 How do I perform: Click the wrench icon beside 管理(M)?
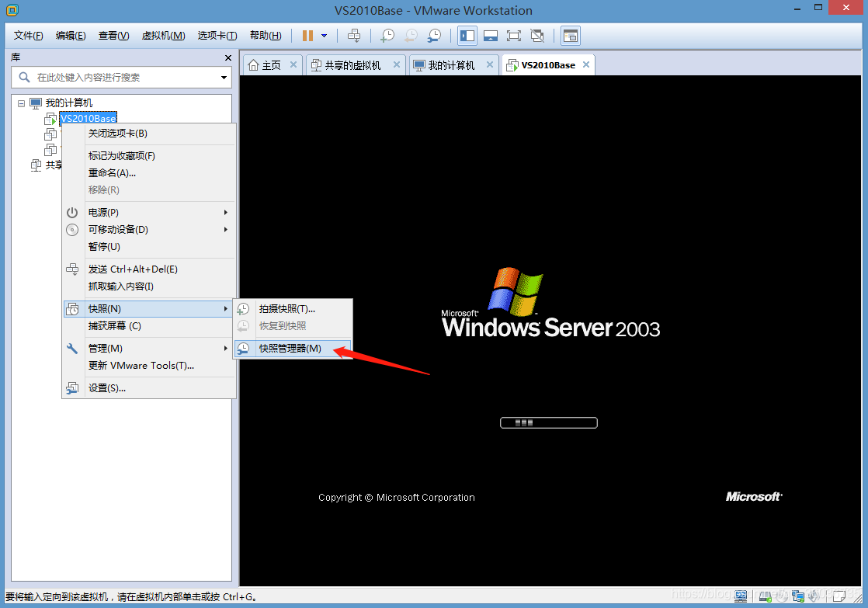[x=72, y=349]
